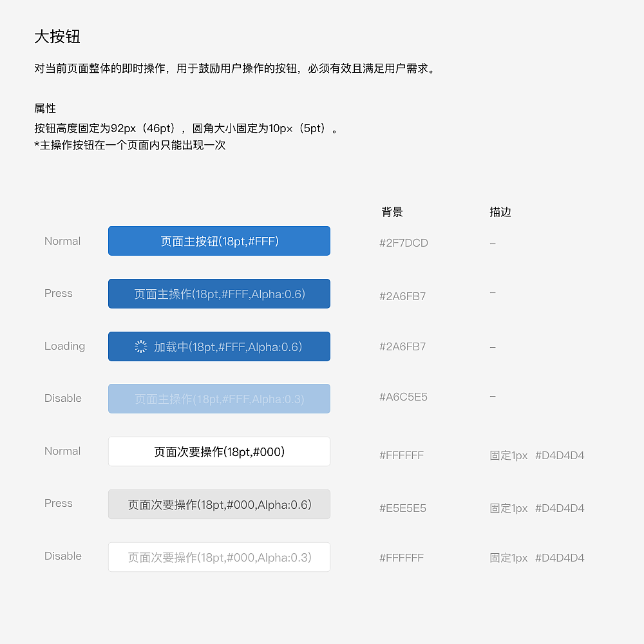Viewport: 644px width, 644px height.
Task: Click the white 页面次要操作 secondary button
Action: [x=219, y=451]
